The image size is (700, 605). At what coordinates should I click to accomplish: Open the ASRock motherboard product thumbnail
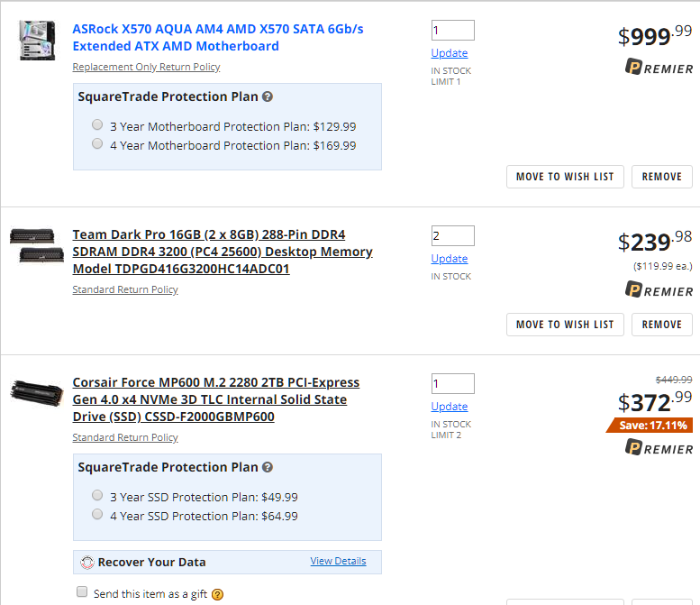(x=38, y=41)
